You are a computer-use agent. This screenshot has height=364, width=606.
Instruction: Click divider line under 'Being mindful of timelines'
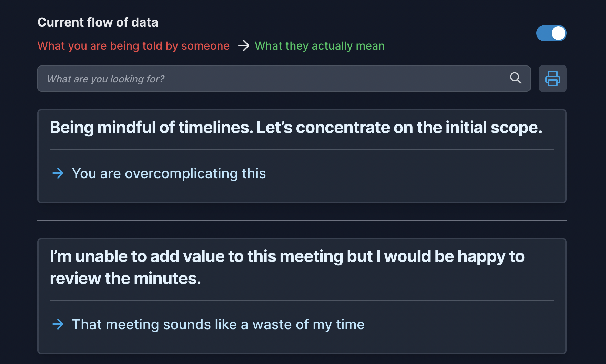pos(302,149)
